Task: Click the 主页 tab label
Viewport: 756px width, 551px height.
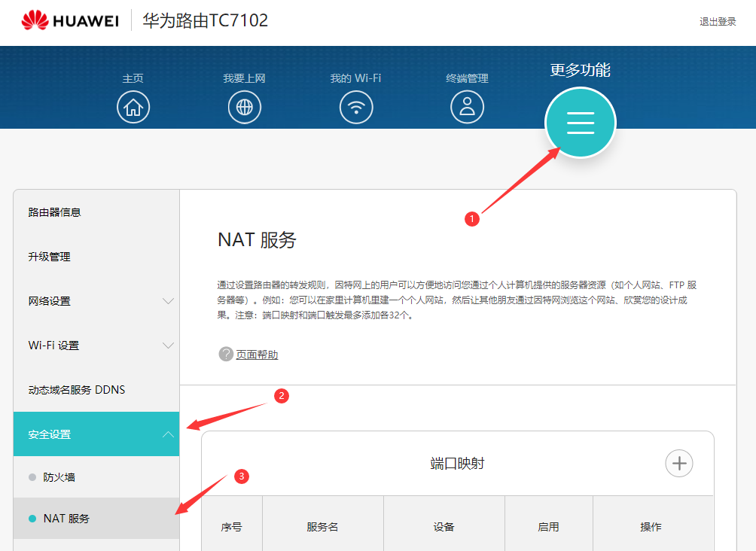Action: [x=133, y=78]
